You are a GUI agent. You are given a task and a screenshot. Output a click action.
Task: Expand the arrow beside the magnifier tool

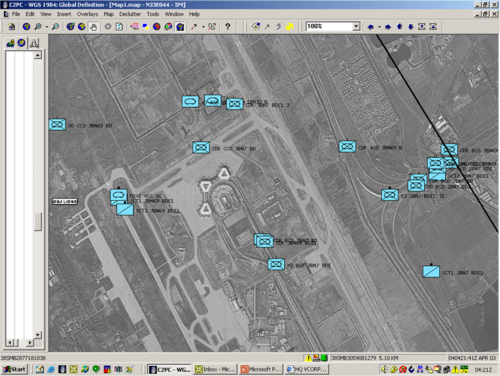pos(47,27)
